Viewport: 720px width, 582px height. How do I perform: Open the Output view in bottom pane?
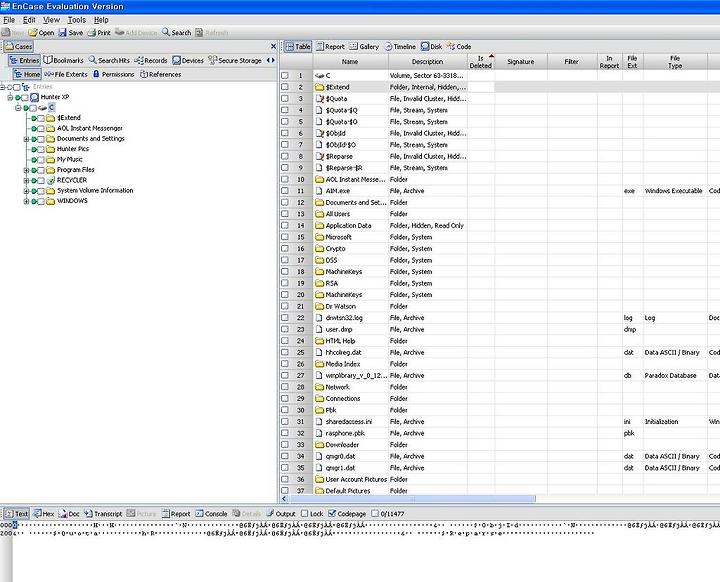click(x=281, y=514)
